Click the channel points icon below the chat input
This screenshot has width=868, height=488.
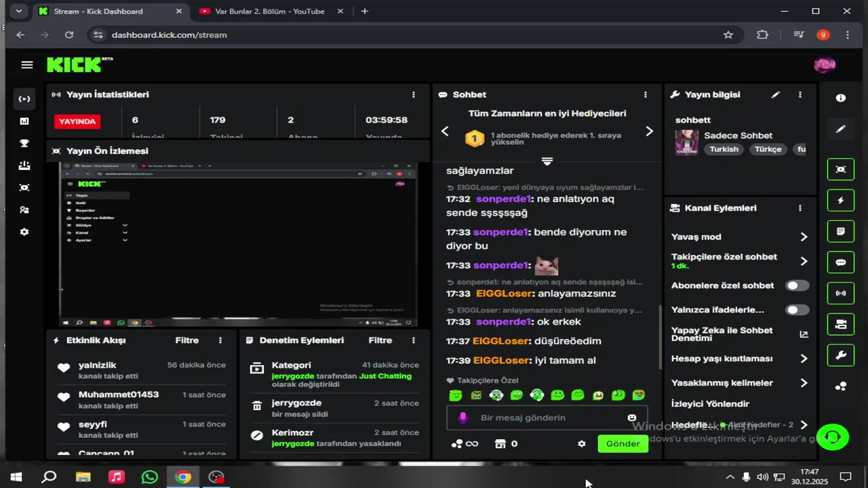click(x=457, y=444)
